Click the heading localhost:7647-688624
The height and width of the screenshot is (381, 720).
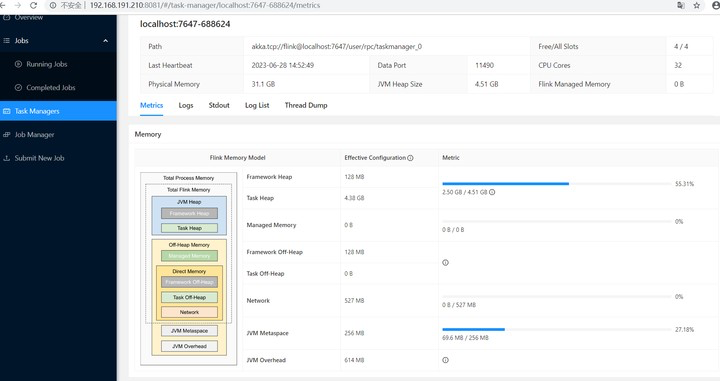(x=185, y=24)
